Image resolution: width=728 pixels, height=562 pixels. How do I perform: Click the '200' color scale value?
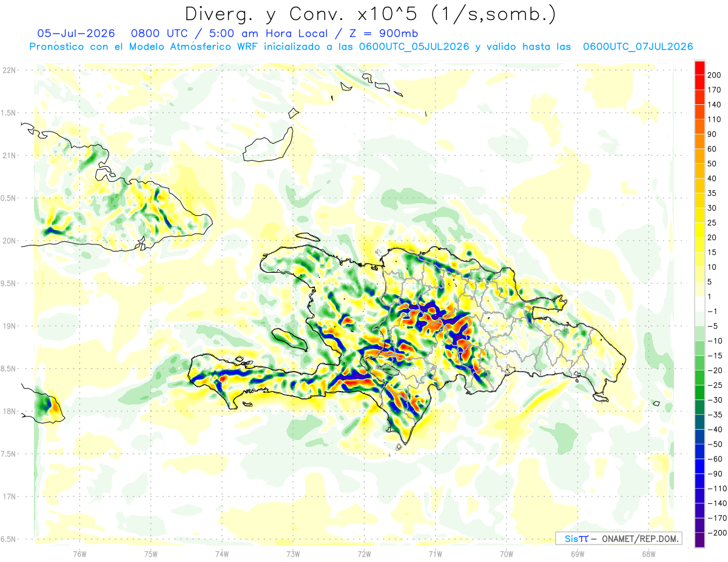715,75
